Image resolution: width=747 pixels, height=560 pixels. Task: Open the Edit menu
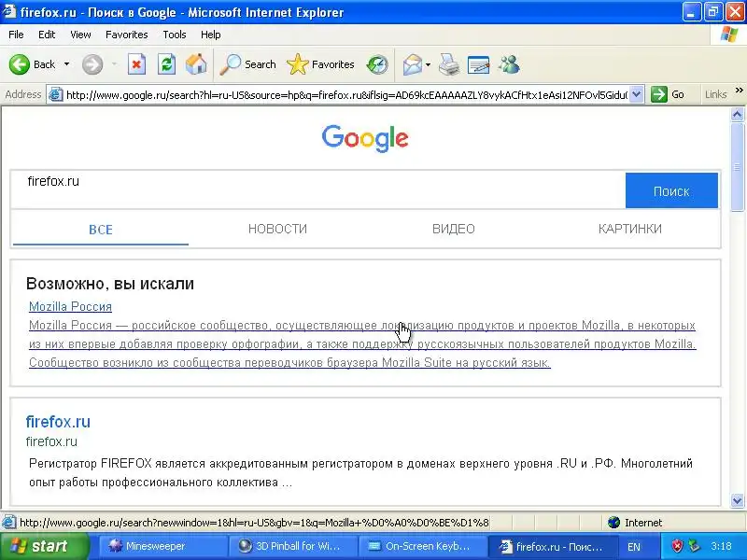(47, 35)
